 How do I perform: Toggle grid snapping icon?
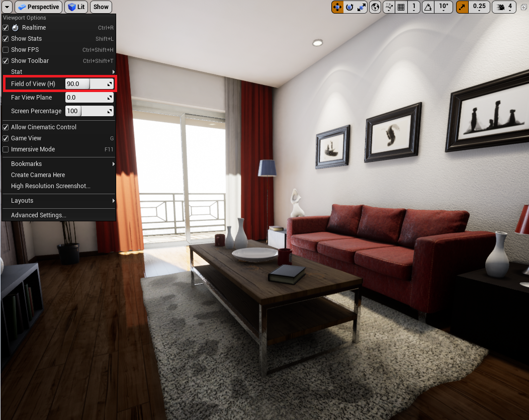click(x=401, y=7)
